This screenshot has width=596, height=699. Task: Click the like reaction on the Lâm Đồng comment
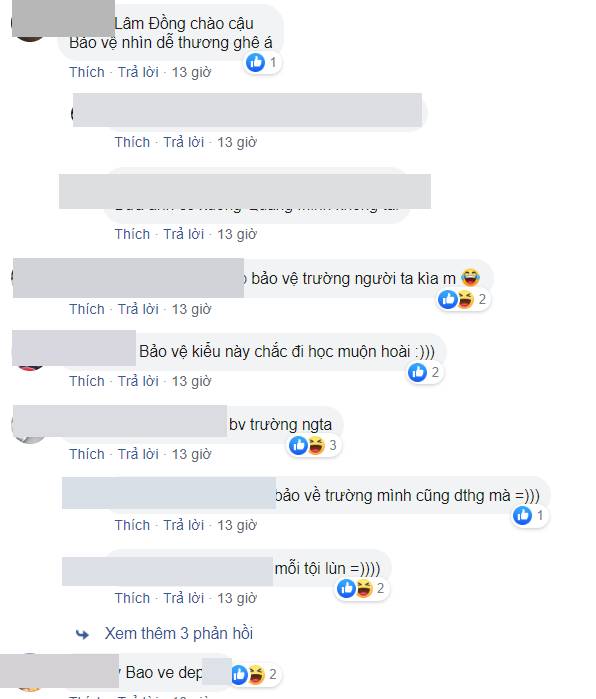[x=256, y=62]
